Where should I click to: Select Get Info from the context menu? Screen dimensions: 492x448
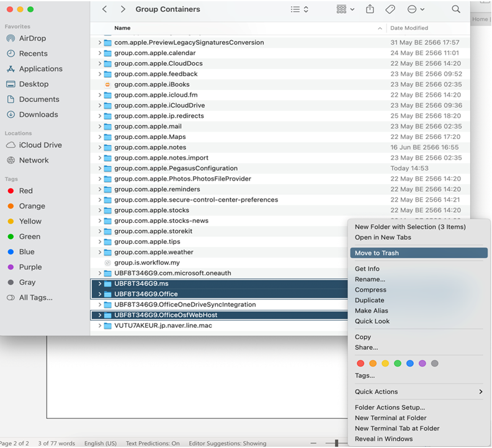(x=367, y=269)
